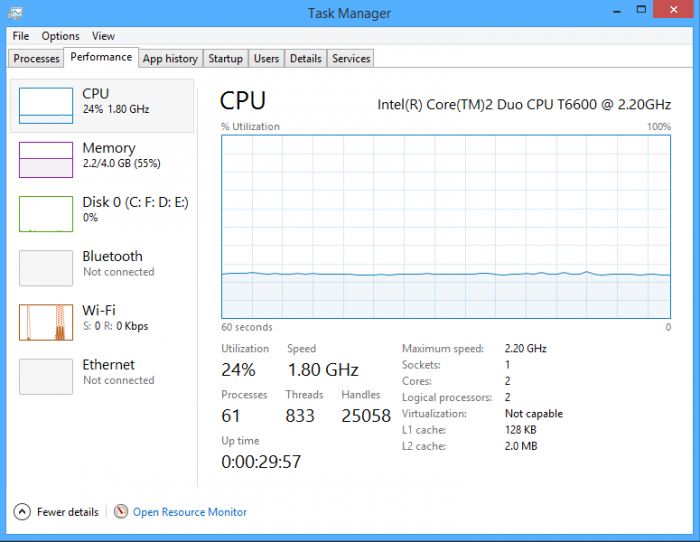The image size is (700, 542).
Task: Select the Ethernet graph thumbnail
Action: pos(46,376)
